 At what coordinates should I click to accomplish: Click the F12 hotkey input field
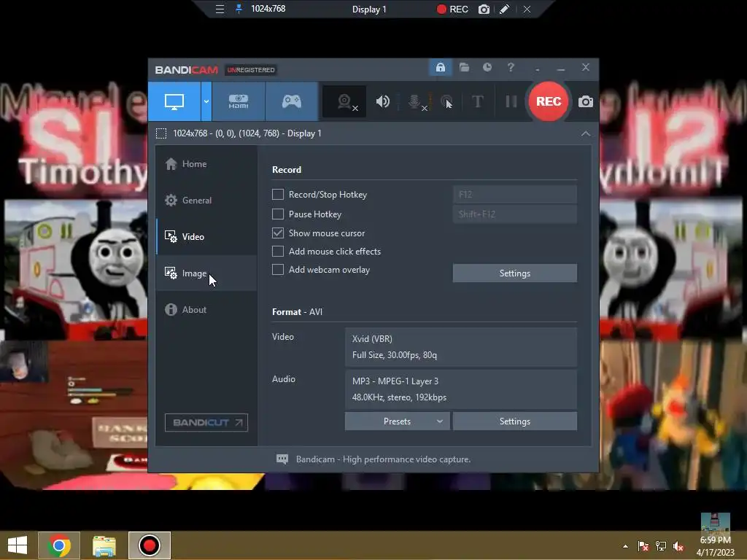click(x=514, y=194)
